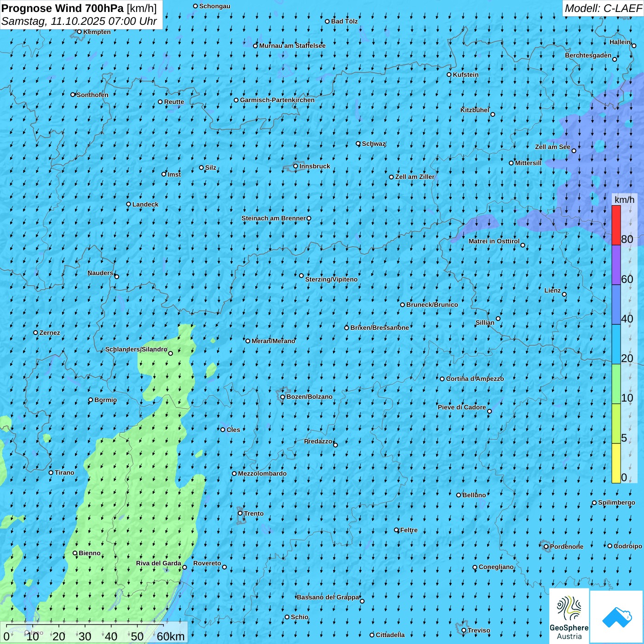Select the Mezzolombardo label
The image size is (644, 644).
pyautogui.click(x=262, y=473)
